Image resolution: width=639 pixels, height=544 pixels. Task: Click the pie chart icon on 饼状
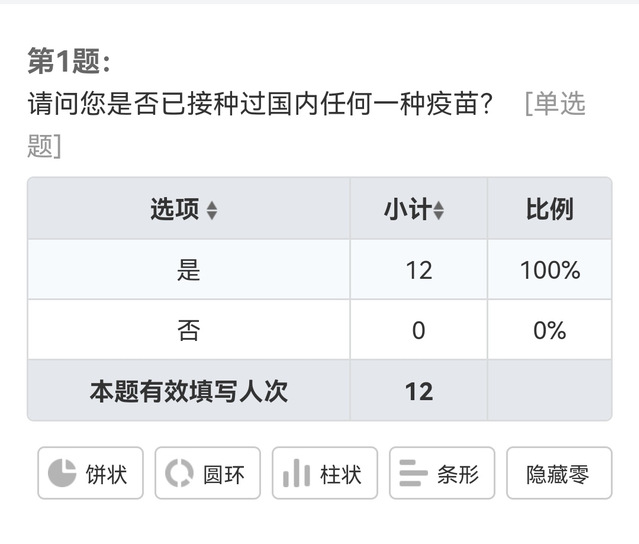tap(62, 473)
